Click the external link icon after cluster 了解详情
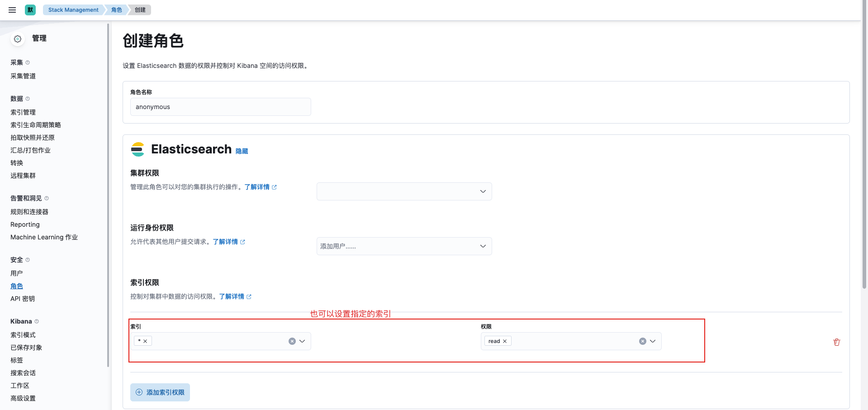This screenshot has width=868, height=410. pos(274,187)
